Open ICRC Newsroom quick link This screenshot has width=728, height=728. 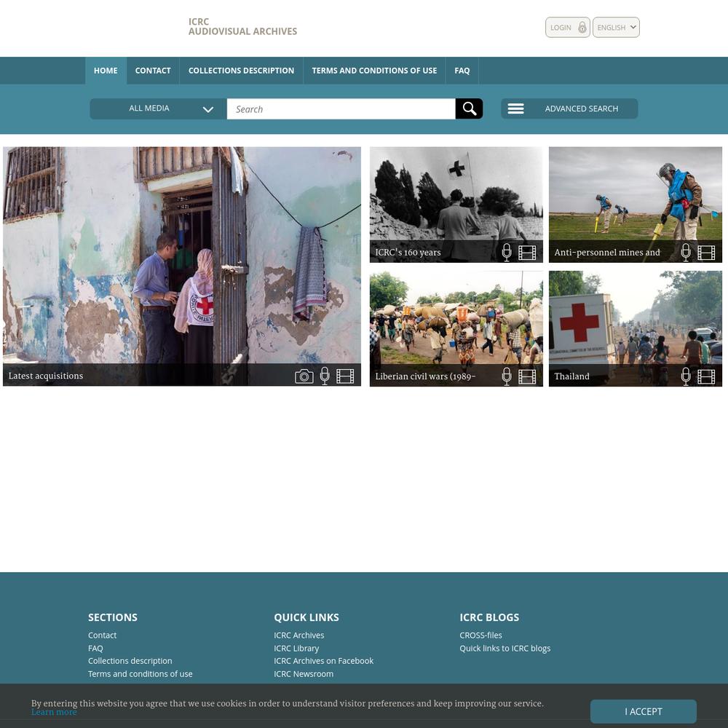point(304,673)
